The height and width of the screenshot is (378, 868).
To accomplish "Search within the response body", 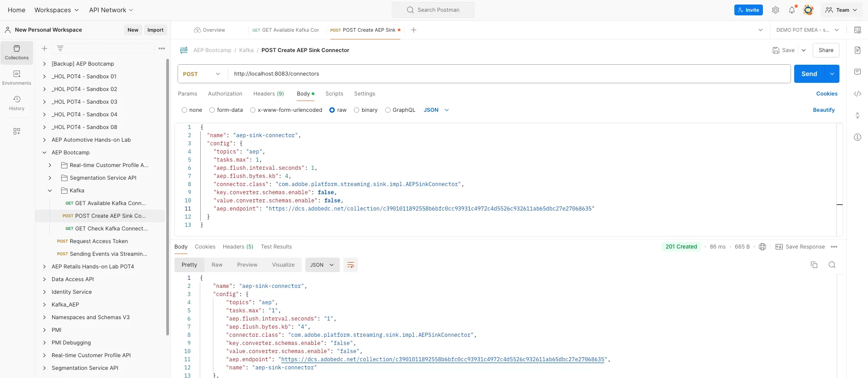I will click(832, 265).
